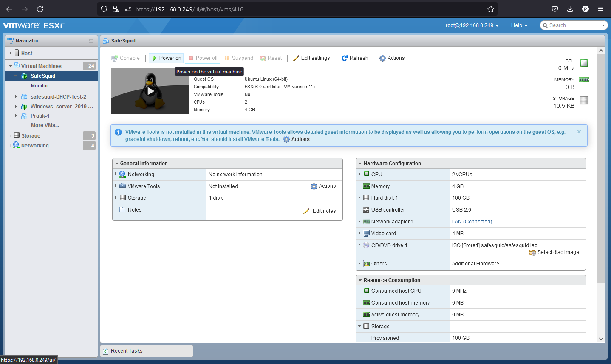Click the MEMORY usage RAM icon
The width and height of the screenshot is (611, 364).
tap(584, 80)
